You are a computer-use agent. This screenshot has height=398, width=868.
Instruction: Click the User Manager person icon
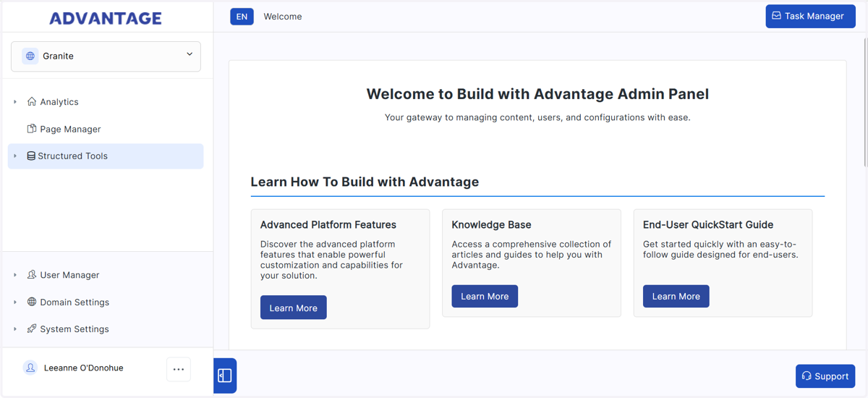click(32, 275)
